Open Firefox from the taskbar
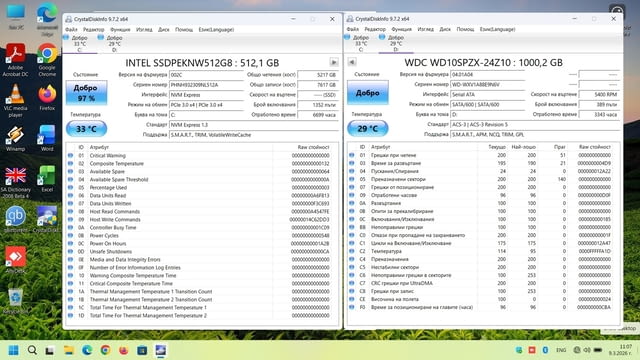 (x=124, y=350)
